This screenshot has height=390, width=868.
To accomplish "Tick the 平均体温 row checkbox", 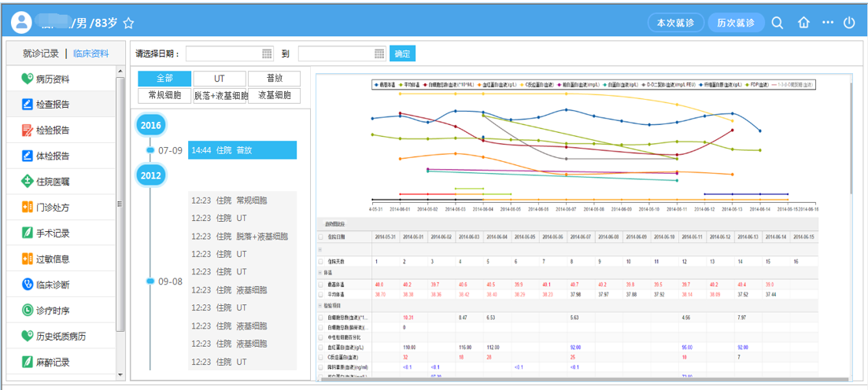I will pos(321,294).
